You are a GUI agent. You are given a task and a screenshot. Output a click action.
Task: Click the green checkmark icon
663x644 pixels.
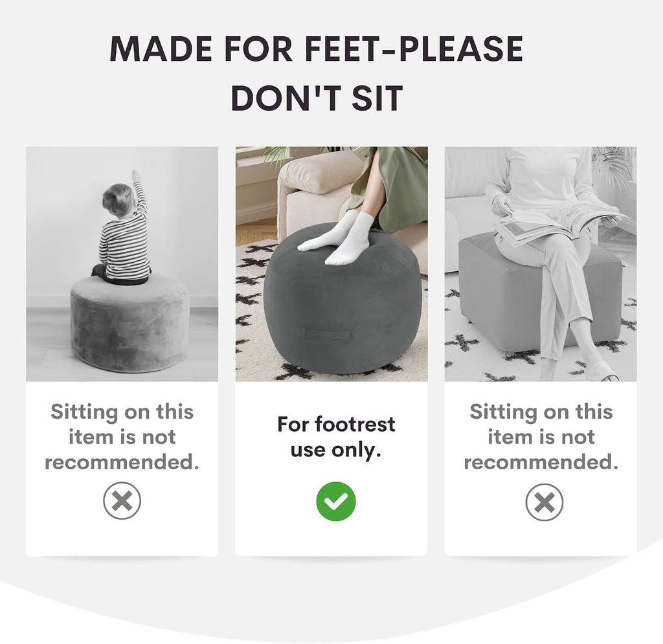coord(336,501)
